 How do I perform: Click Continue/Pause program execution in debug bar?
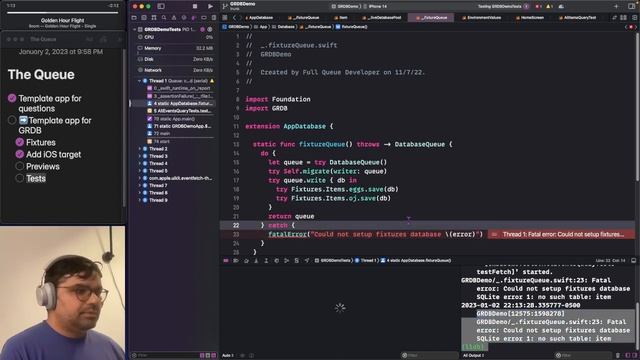click(x=236, y=260)
